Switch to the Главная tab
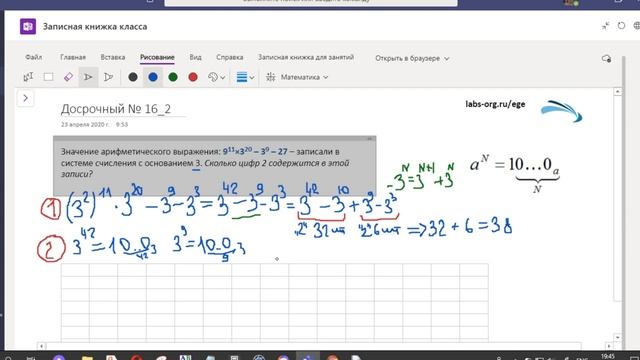Screen dimensions: 640x360 tap(73, 57)
